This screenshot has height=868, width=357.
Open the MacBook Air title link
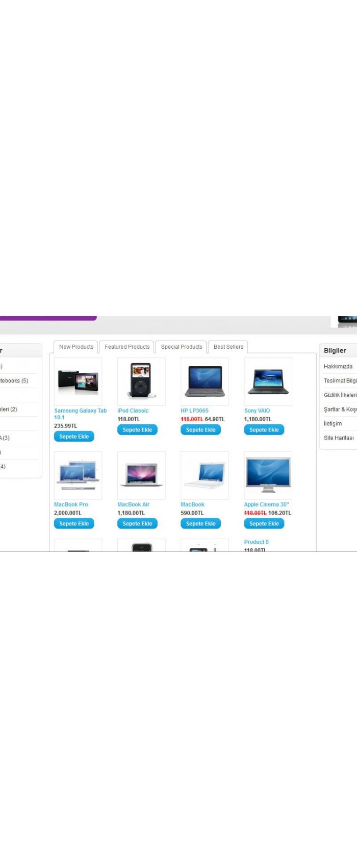click(x=133, y=504)
